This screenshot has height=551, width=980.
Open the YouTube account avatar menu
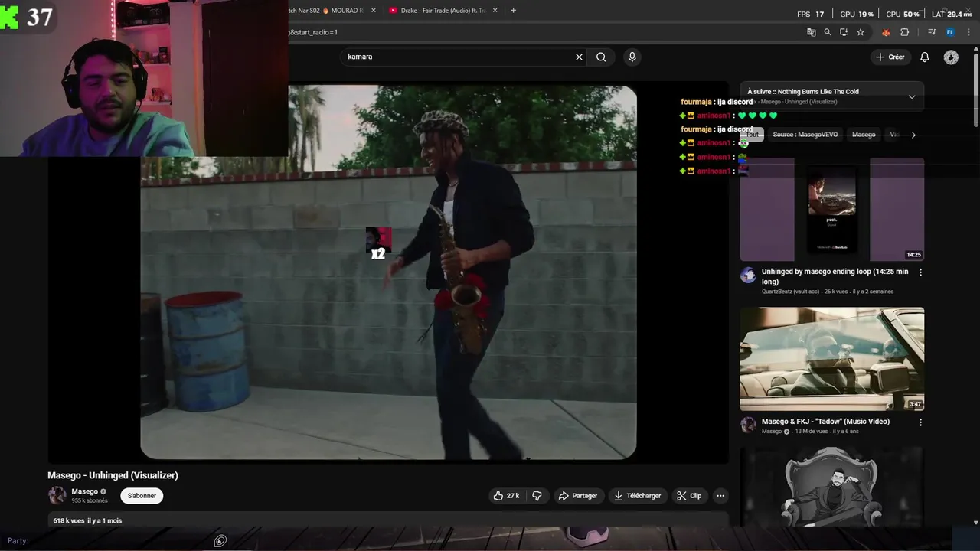tap(951, 57)
